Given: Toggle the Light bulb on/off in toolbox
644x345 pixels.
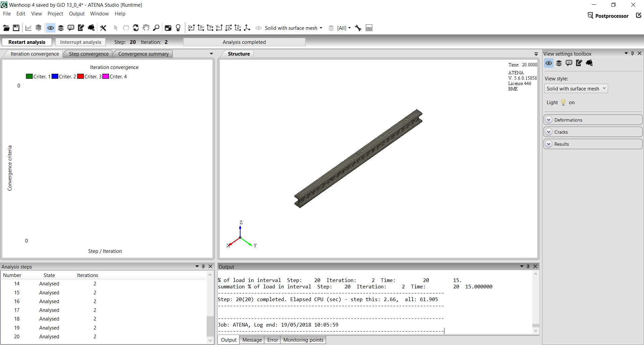Looking at the screenshot, I should [563, 102].
